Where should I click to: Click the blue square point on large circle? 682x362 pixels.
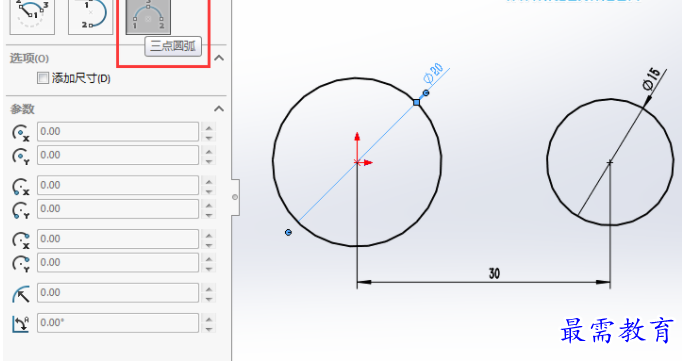tap(417, 102)
